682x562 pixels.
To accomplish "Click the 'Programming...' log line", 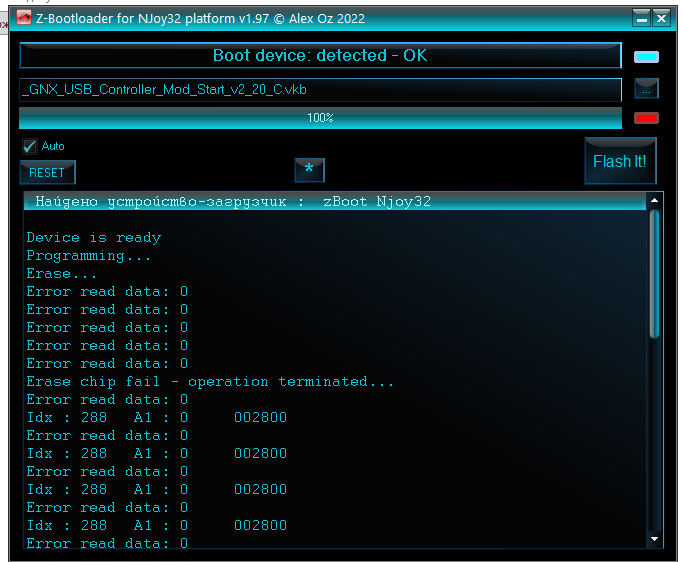I will point(89,256).
